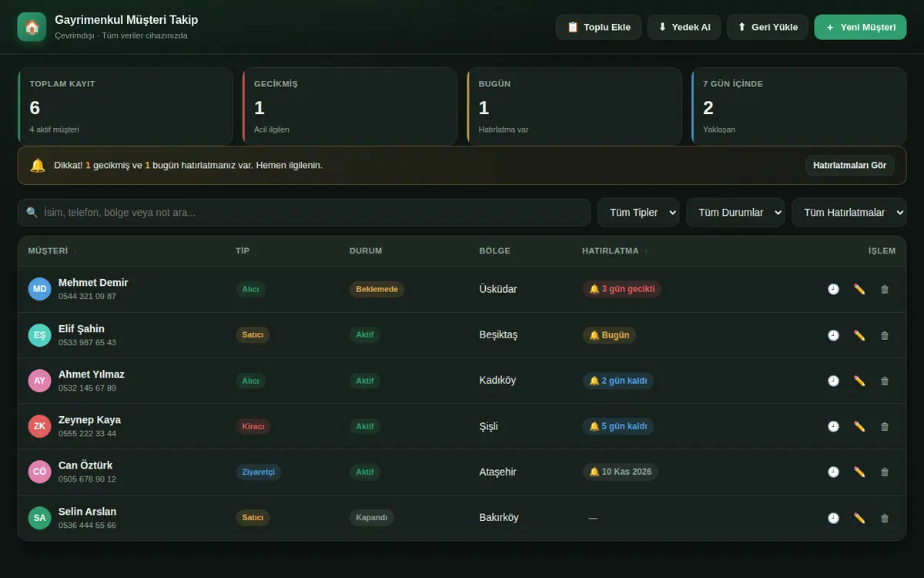Viewport: 924px width, 578px height.
Task: Open clock icon in Can Öztürk row
Action: [833, 472]
